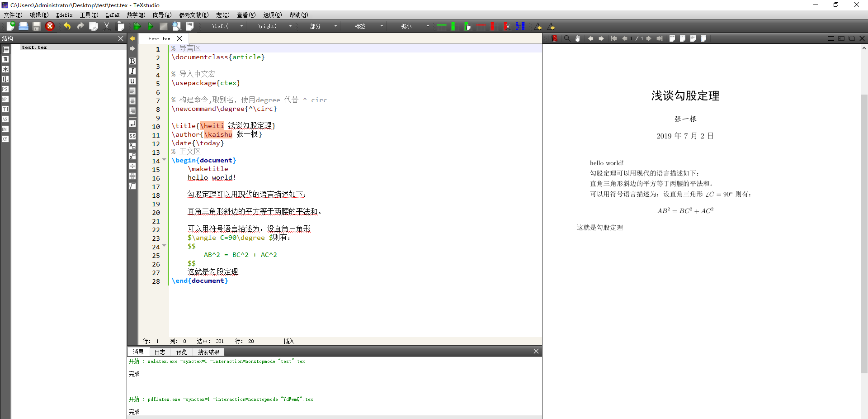The width and height of the screenshot is (868, 419).
Task: Cut selection with scissors icon
Action: click(x=107, y=26)
